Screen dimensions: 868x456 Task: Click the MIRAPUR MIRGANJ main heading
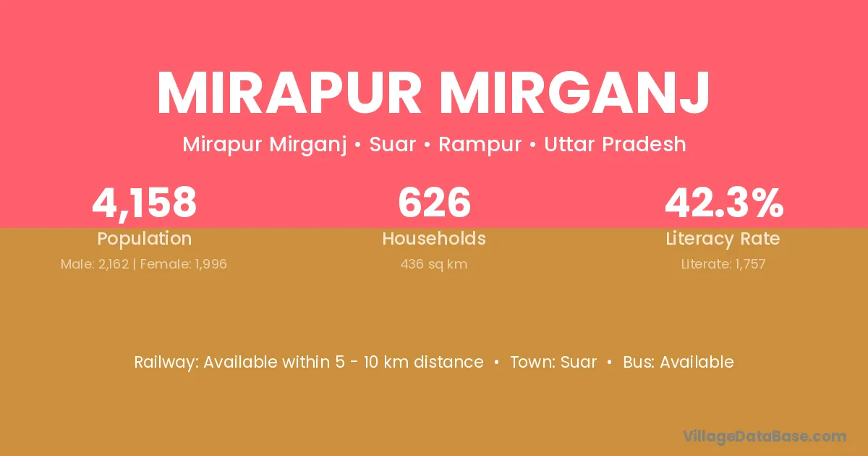click(434, 94)
